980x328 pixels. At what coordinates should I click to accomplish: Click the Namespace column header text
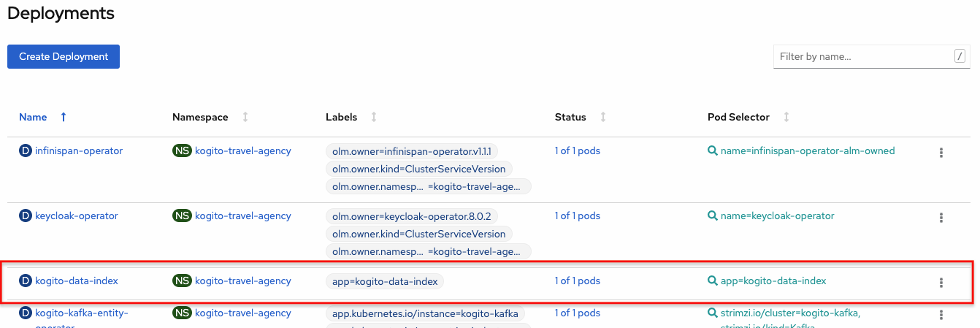coord(200,117)
